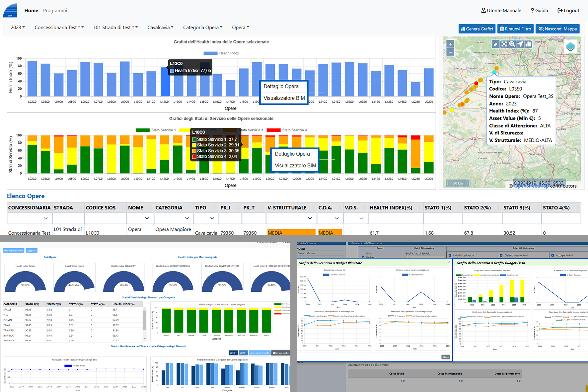The image size is (588, 392).
Task: Click the location arrow icon on map
Action: (x=520, y=44)
